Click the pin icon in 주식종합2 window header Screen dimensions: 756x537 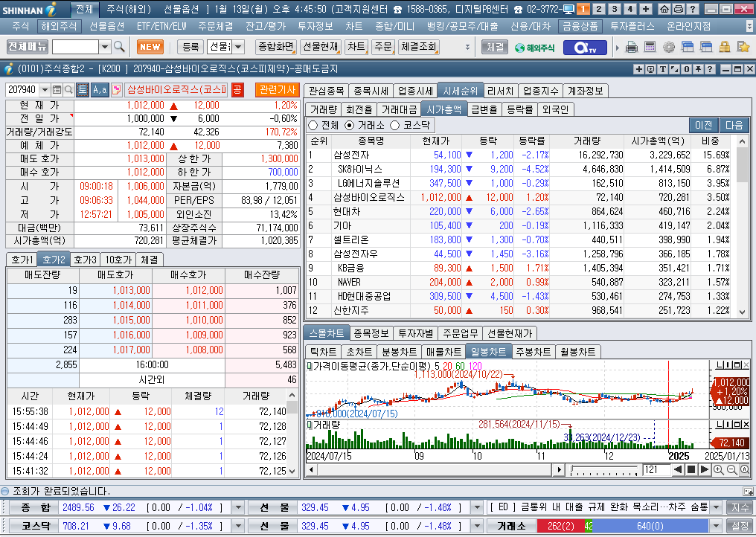click(x=698, y=69)
